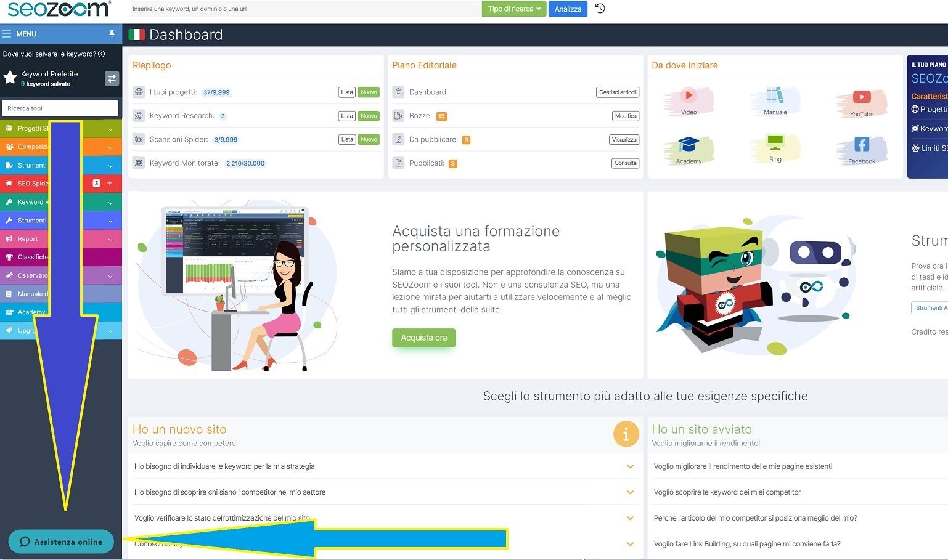Open the search history clock icon
The height and width of the screenshot is (560, 948).
point(600,9)
